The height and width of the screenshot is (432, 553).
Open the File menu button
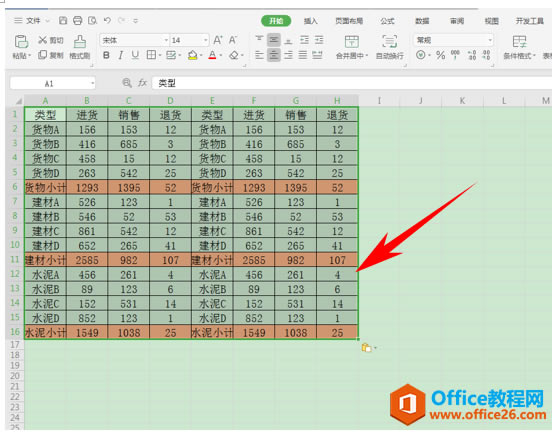pyautogui.click(x=32, y=20)
